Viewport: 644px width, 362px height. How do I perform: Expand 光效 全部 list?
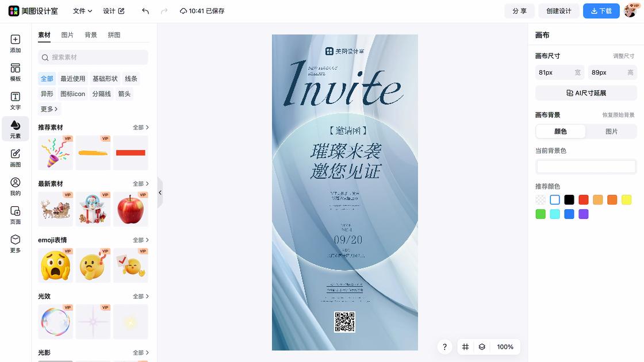pos(140,296)
